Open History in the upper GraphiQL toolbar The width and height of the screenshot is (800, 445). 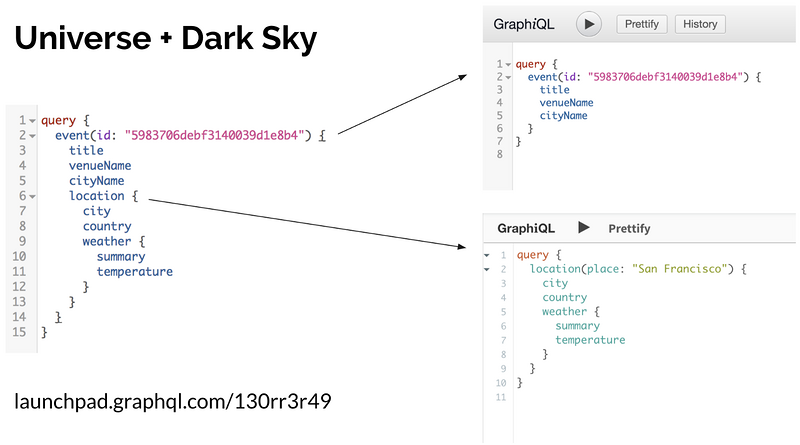(700, 24)
